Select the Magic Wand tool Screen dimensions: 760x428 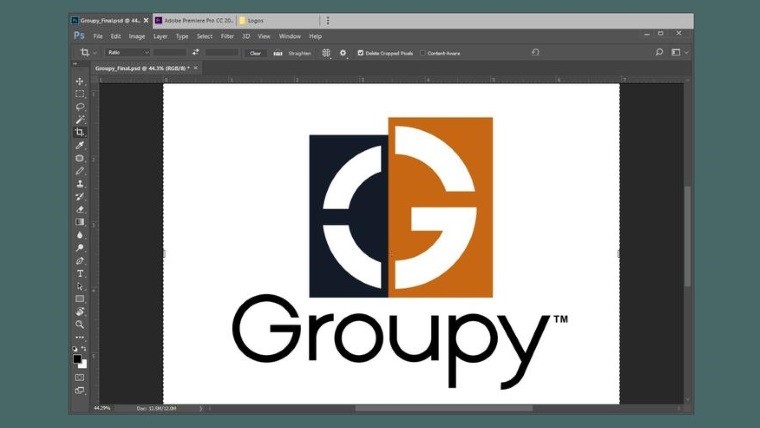point(80,119)
